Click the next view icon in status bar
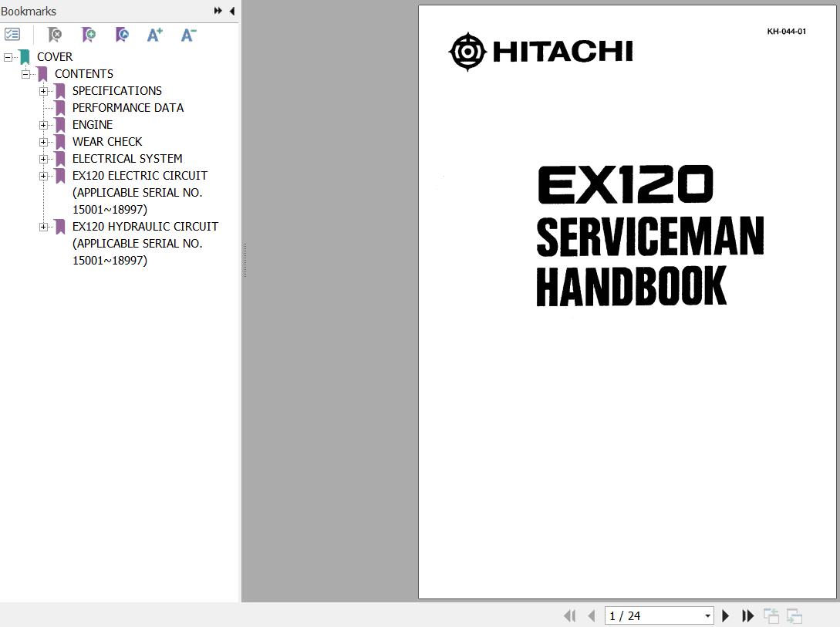Image resolution: width=840 pixels, height=627 pixels. 794,616
